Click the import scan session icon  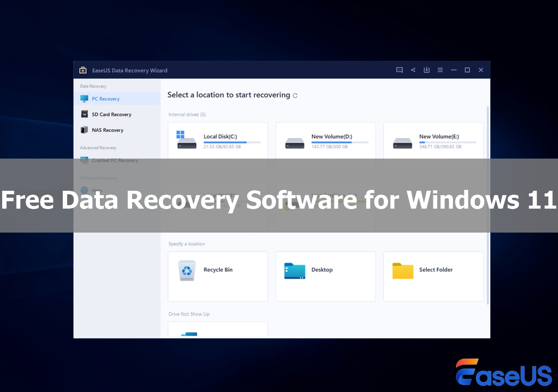click(426, 70)
